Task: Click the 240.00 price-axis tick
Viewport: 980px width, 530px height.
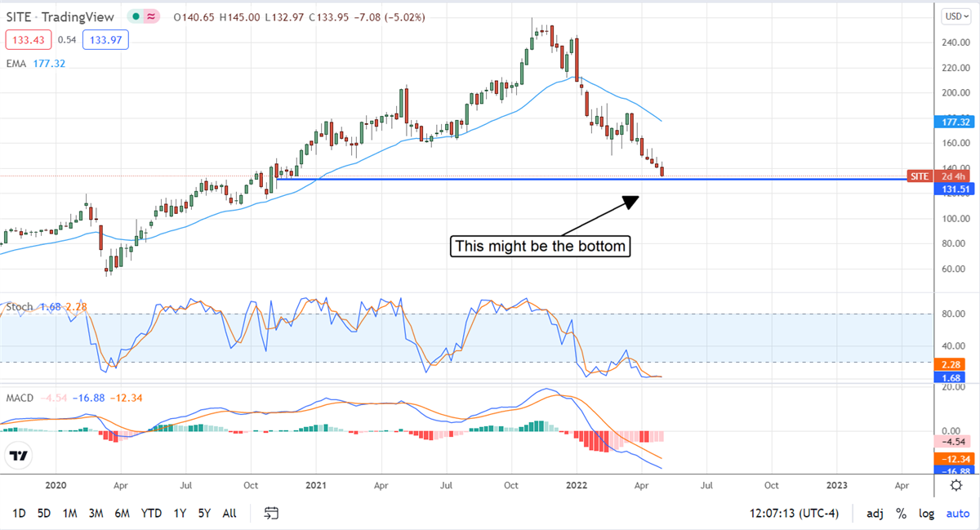Action: (x=955, y=43)
